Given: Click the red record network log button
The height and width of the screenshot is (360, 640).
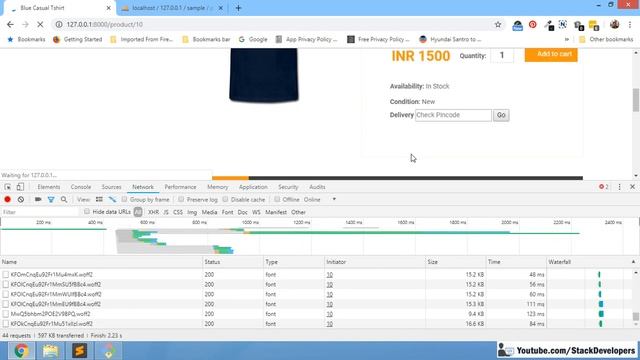Looking at the screenshot, I should [x=7, y=199].
